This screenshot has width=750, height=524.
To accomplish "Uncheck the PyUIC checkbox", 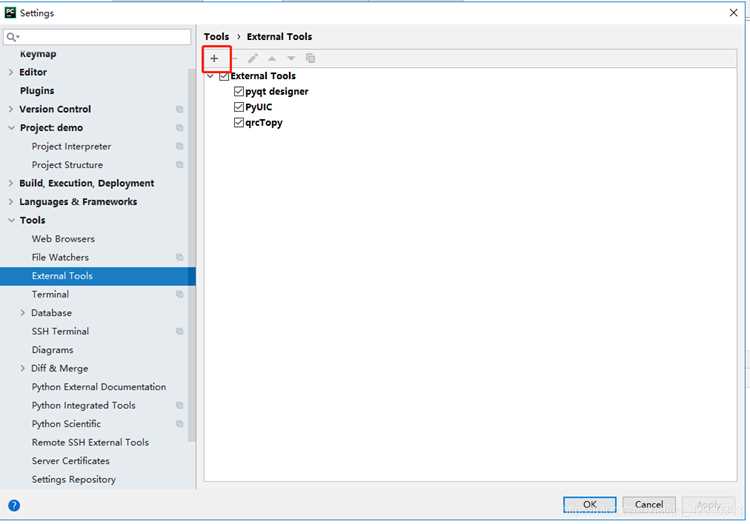I will [x=239, y=107].
